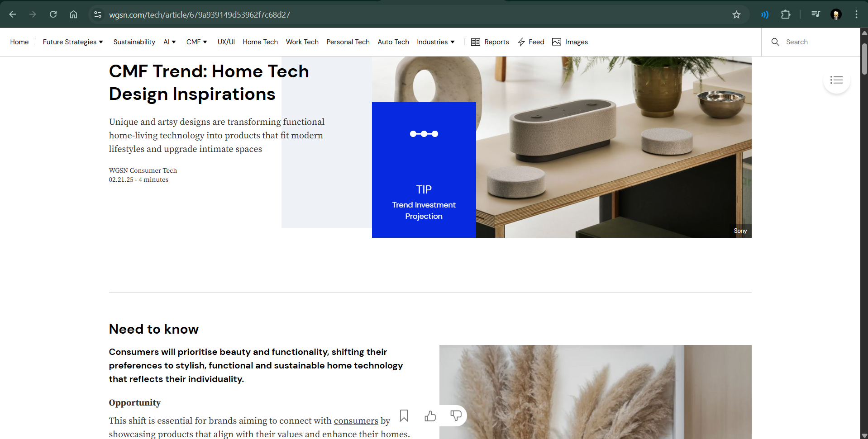Click the profile avatar in the toolbar
The image size is (868, 439).
(x=835, y=14)
